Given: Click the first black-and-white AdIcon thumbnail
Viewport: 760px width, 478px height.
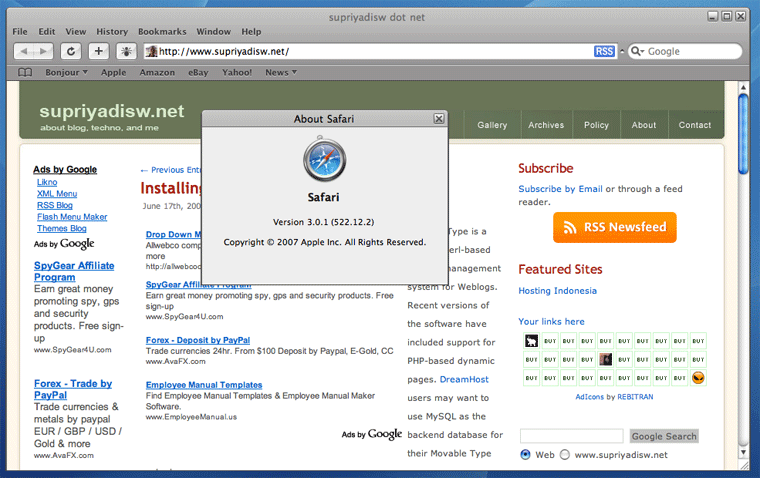Looking at the screenshot, I should coord(531,341).
